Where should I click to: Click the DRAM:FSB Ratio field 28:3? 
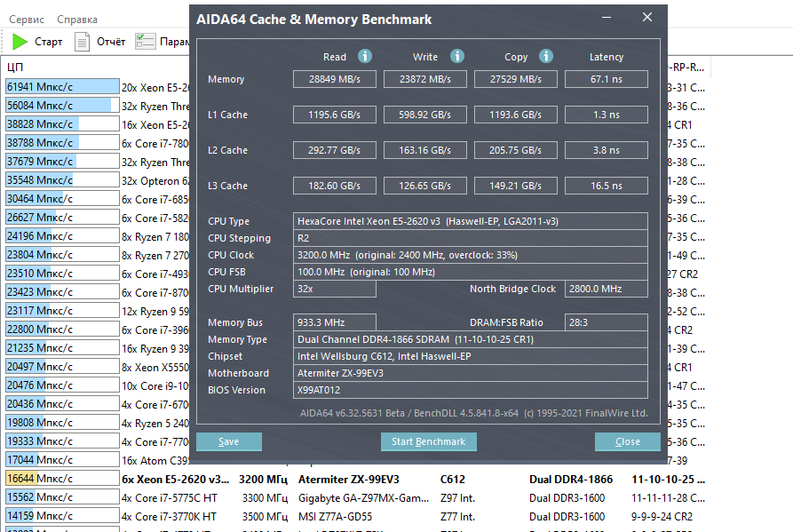click(606, 322)
